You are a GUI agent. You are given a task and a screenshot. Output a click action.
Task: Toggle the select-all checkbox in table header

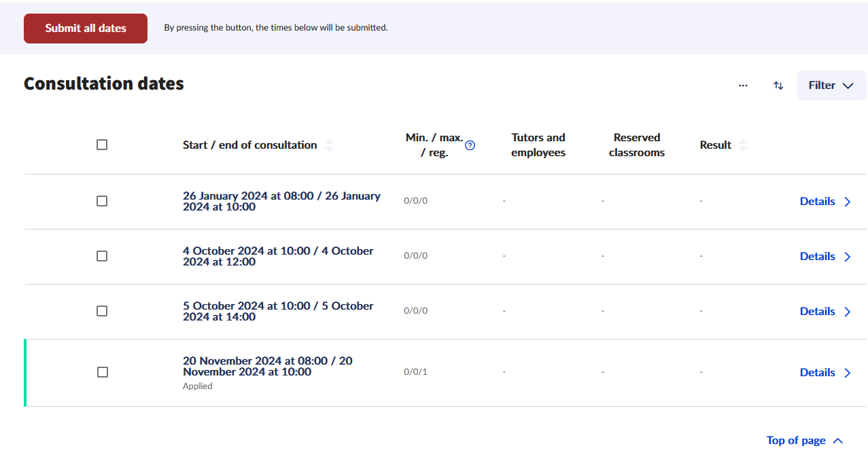point(102,145)
